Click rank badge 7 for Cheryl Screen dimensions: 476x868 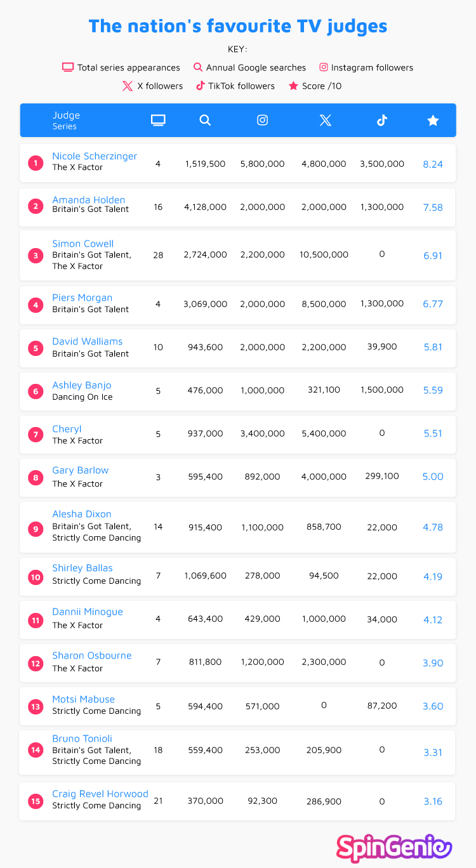36,435
